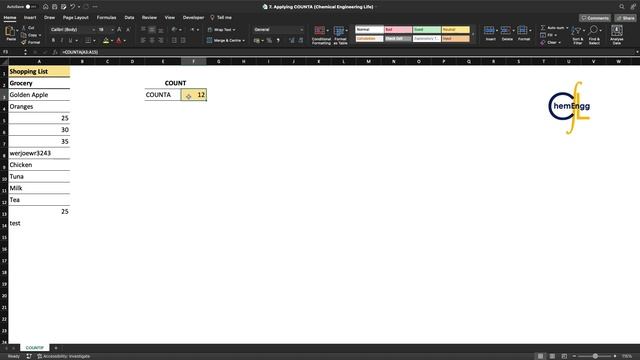The image size is (640, 360).
Task: Select the Neutral cell style
Action: (x=456, y=30)
